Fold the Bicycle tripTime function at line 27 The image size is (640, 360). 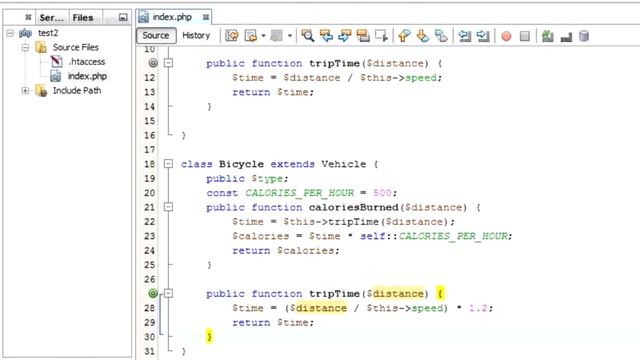[168, 293]
